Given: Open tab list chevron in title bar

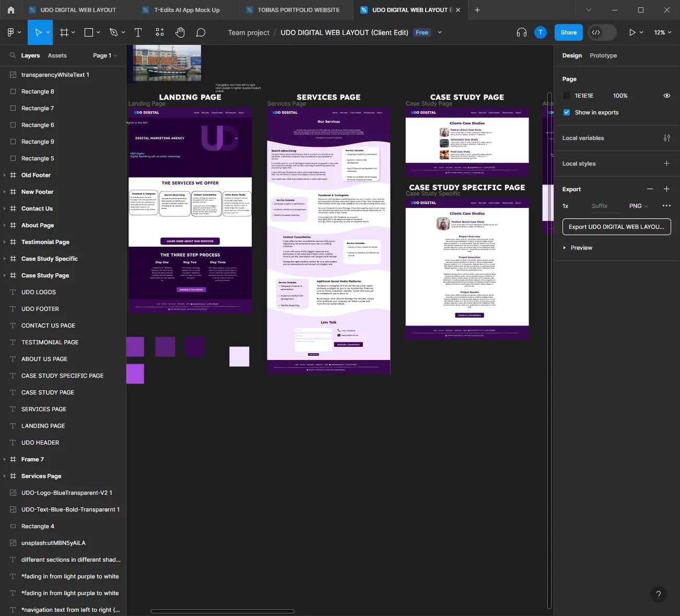Looking at the screenshot, I should pos(589,10).
